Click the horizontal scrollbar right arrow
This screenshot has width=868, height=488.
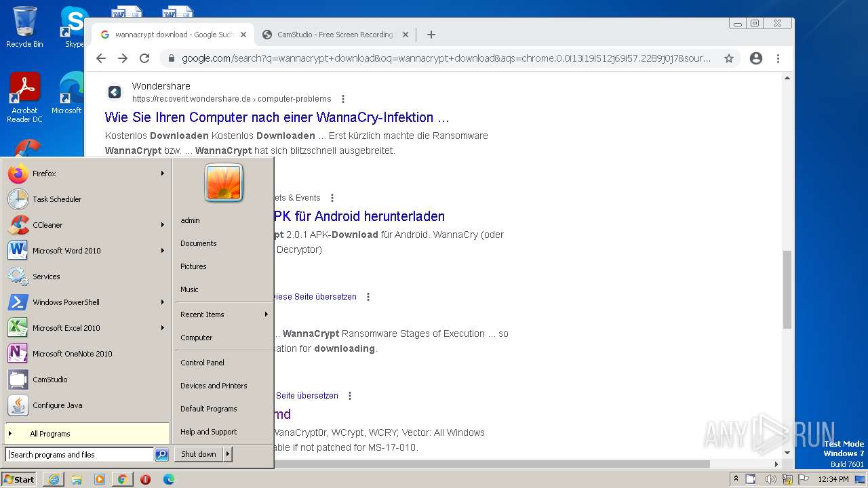click(776, 464)
